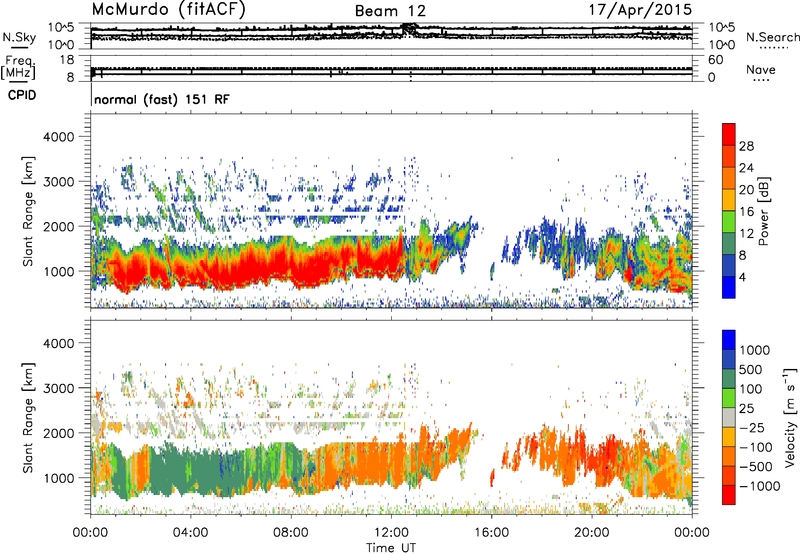Click the red high-power backscatter band near 06:00
This screenshot has width=800, height=554.
[x=240, y=268]
